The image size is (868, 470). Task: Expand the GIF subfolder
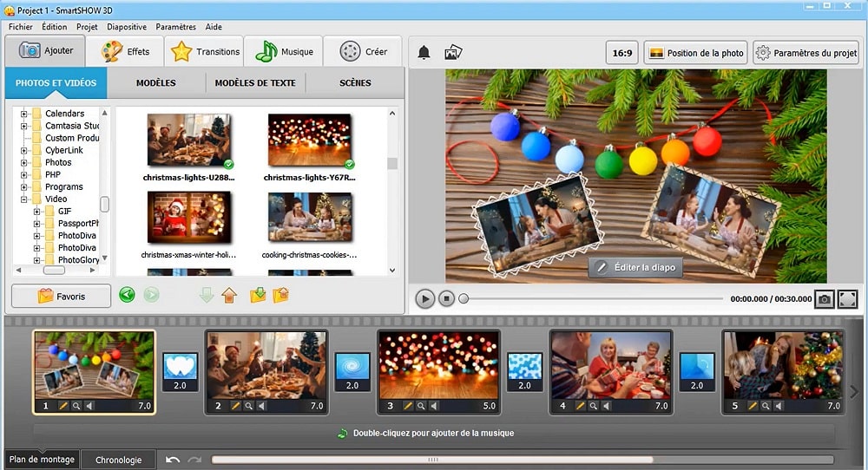[36, 212]
